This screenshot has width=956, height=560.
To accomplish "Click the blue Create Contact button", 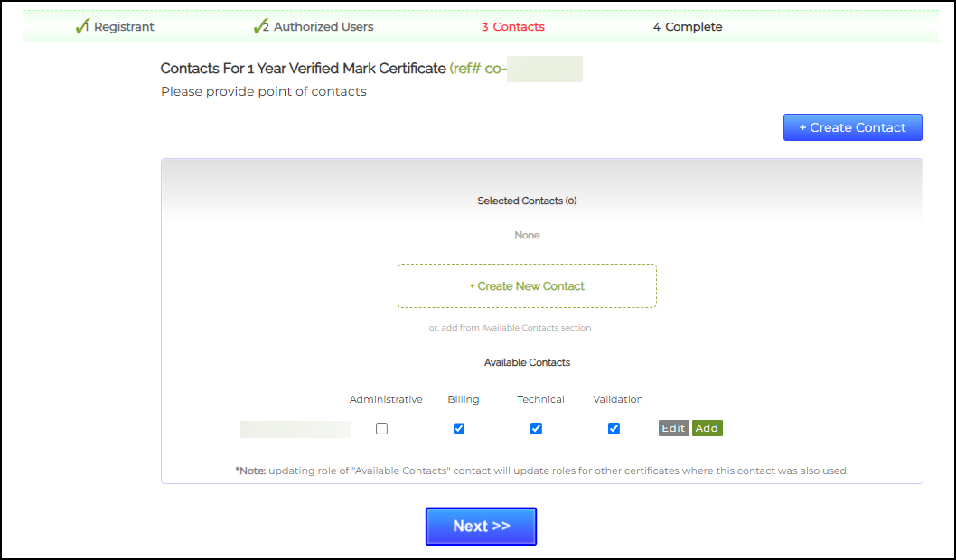I will [x=852, y=127].
